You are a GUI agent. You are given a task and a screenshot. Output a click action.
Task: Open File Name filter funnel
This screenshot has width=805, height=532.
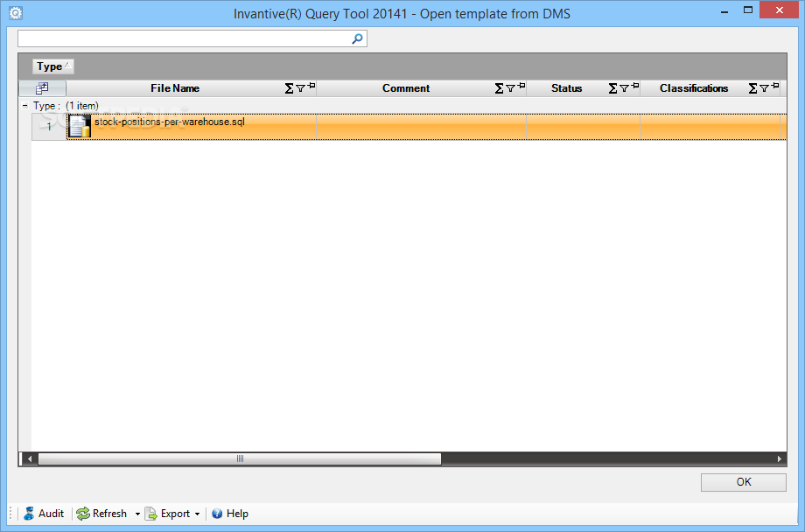(x=301, y=88)
